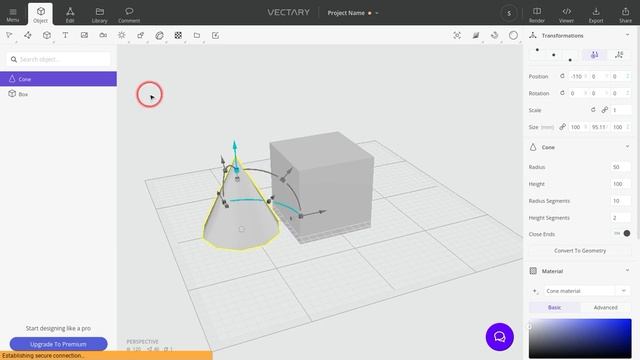Select the transform gizmo tool

click(x=28, y=36)
